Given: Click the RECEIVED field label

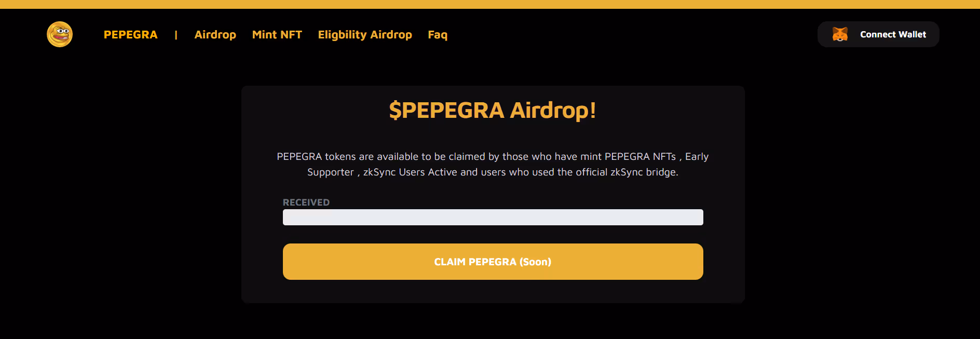Looking at the screenshot, I should [306, 202].
